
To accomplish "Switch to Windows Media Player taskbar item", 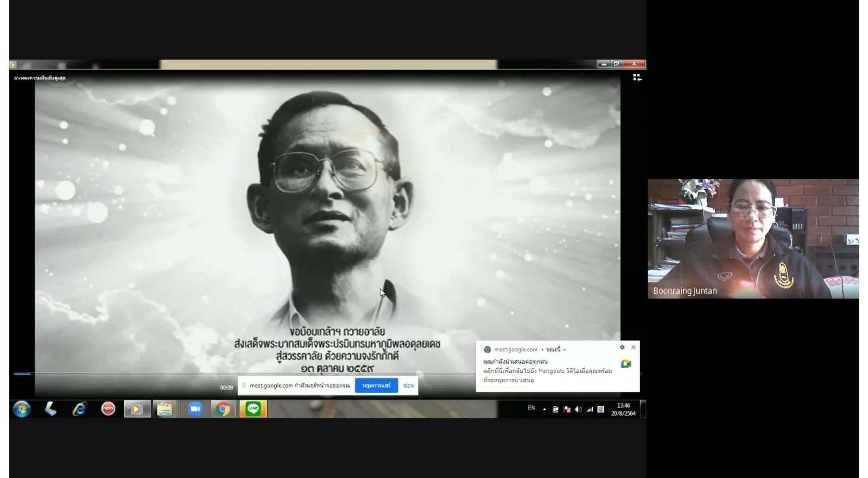I will (137, 409).
